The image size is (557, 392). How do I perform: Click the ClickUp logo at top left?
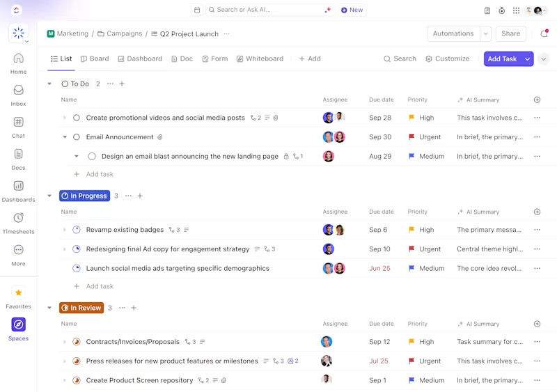(x=16, y=10)
